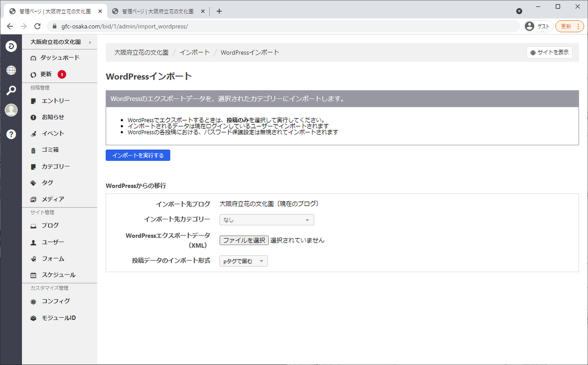Screen dimensions: 588x365
Task: Click インポートを実行する button
Action: point(138,155)
